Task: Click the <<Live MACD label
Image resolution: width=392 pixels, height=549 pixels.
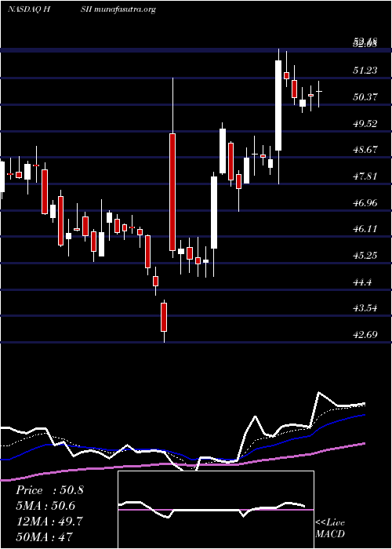Action: pos(330,528)
